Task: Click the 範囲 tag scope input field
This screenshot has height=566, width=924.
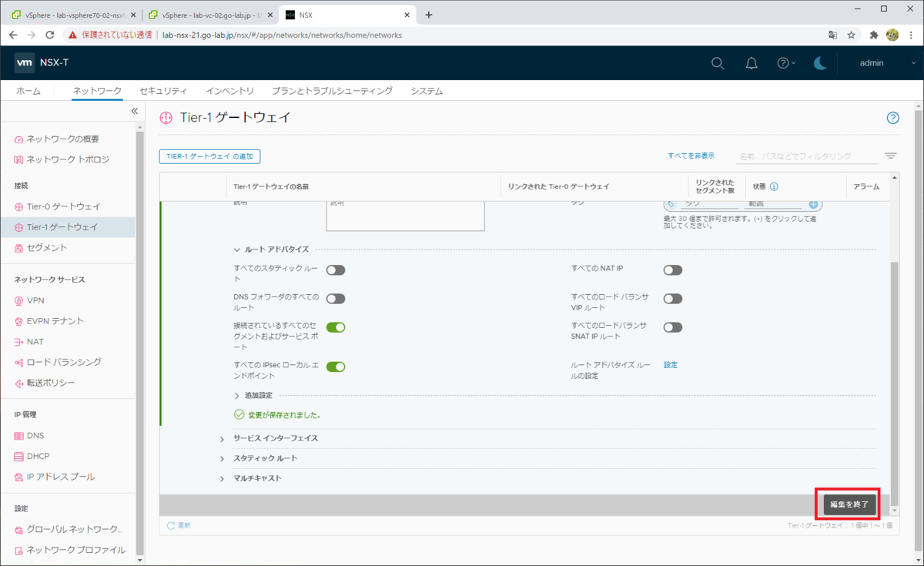Action: point(773,204)
